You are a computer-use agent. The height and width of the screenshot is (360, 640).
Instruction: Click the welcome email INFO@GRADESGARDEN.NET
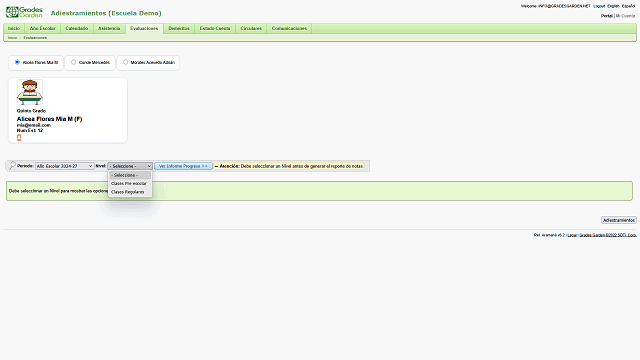[x=564, y=6]
